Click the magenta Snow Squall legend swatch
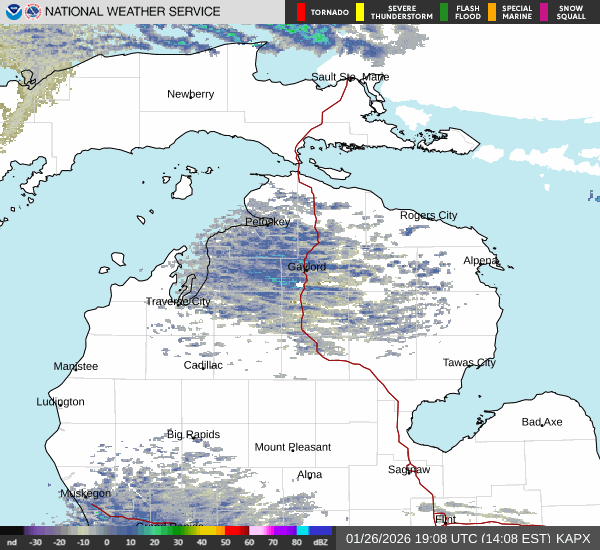This screenshot has width=600, height=550. (544, 12)
